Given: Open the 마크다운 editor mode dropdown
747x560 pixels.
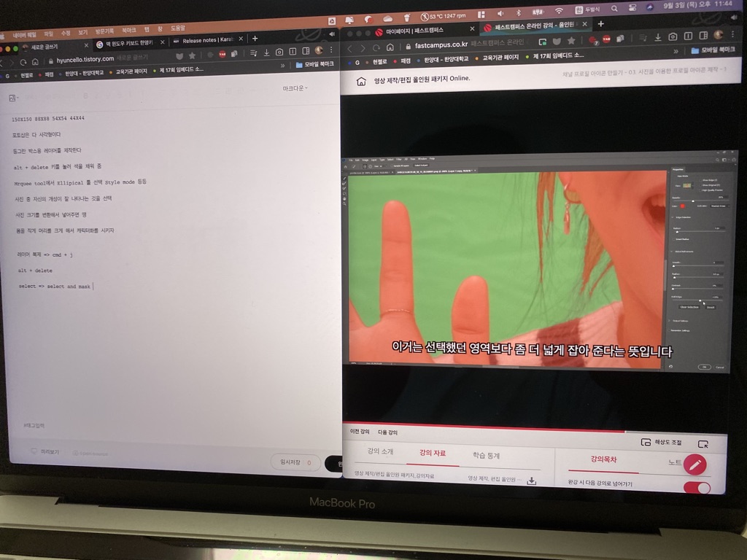Looking at the screenshot, I should pos(295,88).
